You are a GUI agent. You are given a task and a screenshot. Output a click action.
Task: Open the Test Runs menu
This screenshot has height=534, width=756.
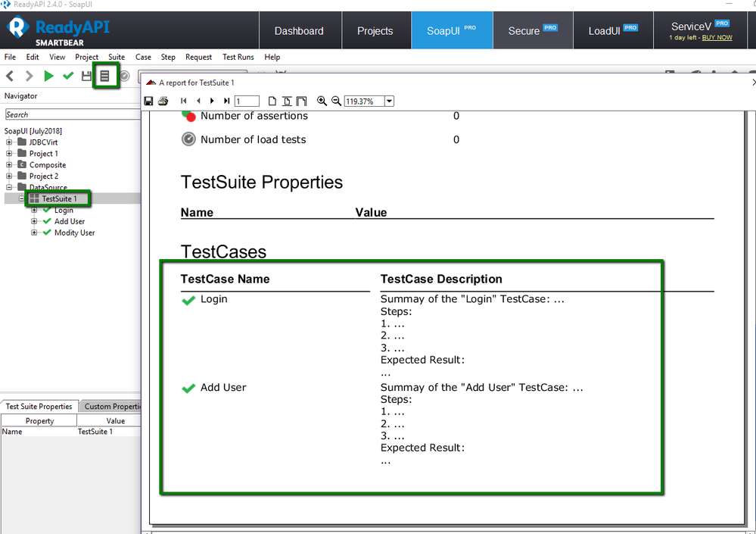[238, 57]
